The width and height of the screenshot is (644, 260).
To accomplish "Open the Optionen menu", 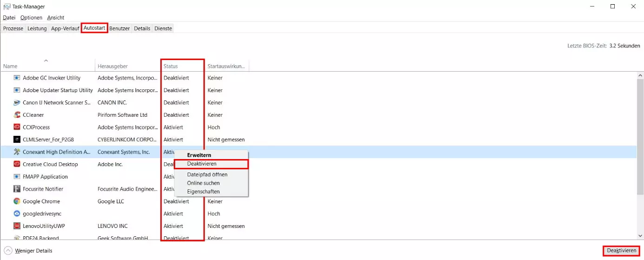I will [32, 18].
